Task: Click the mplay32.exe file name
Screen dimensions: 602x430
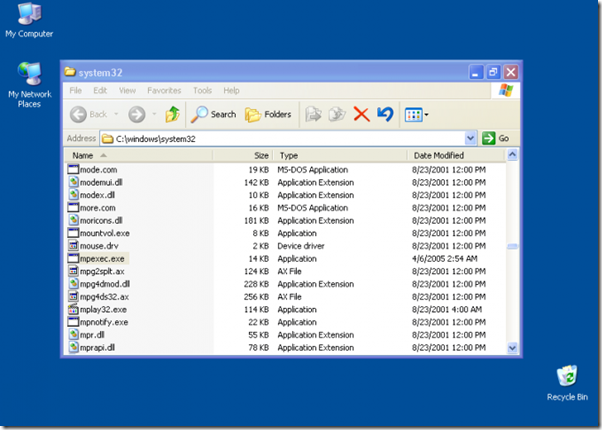Action: click(x=103, y=309)
